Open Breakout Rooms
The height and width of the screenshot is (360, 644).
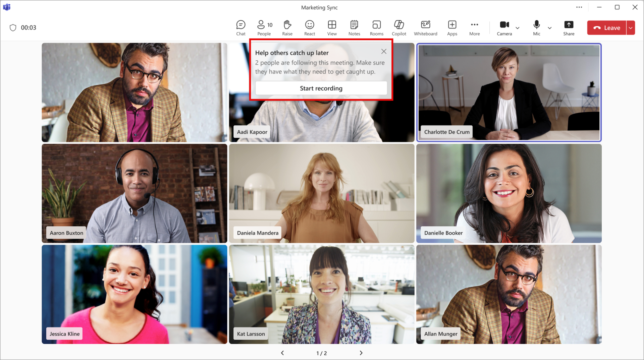[376, 28]
